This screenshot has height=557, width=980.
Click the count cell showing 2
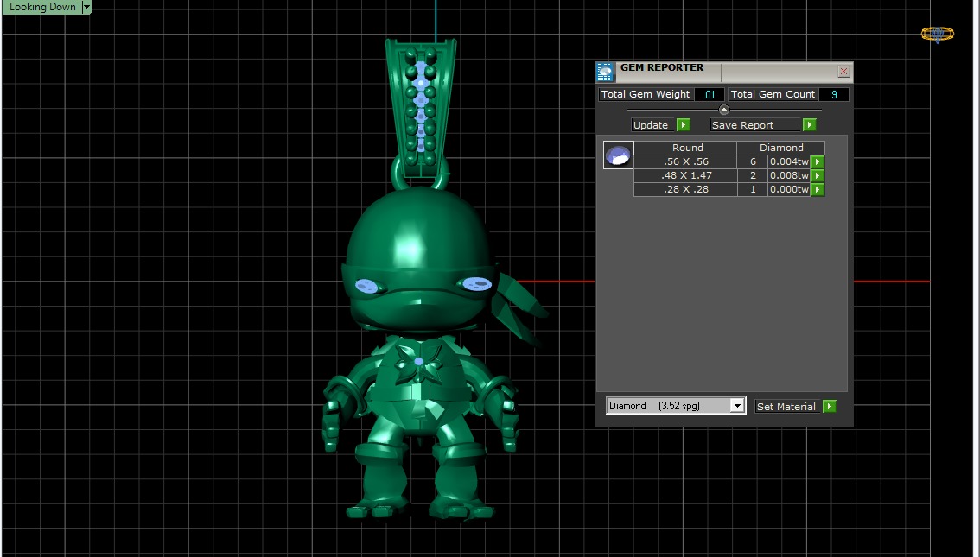coord(753,174)
